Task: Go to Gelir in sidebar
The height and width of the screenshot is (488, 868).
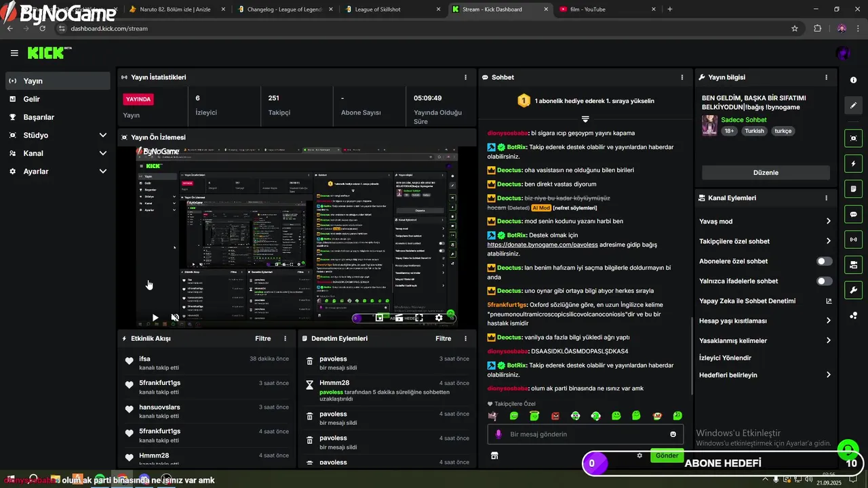Action: click(58, 99)
